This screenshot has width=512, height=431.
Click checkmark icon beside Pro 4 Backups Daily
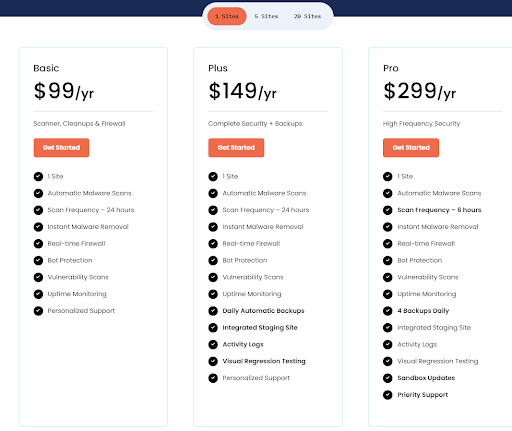tap(388, 311)
